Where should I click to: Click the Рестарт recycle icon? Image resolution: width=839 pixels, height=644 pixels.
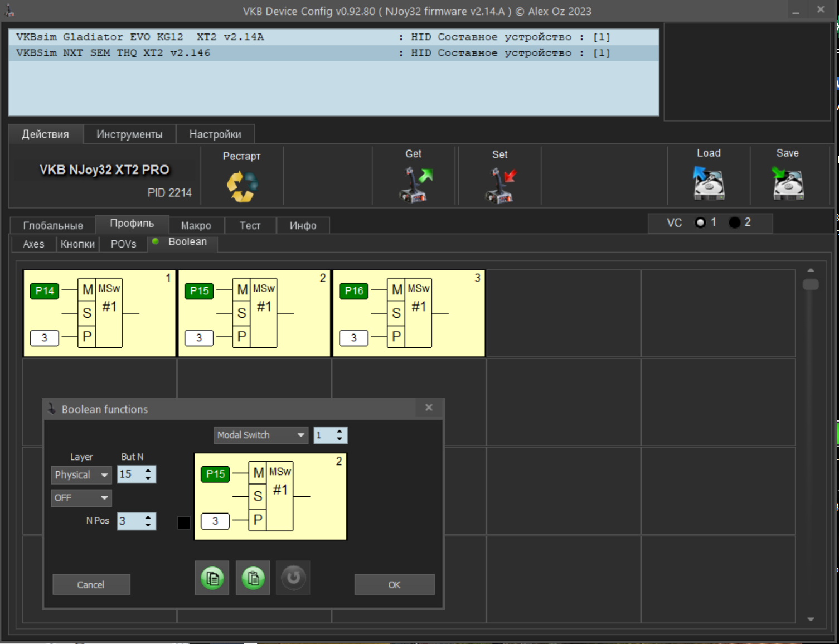[x=242, y=186]
